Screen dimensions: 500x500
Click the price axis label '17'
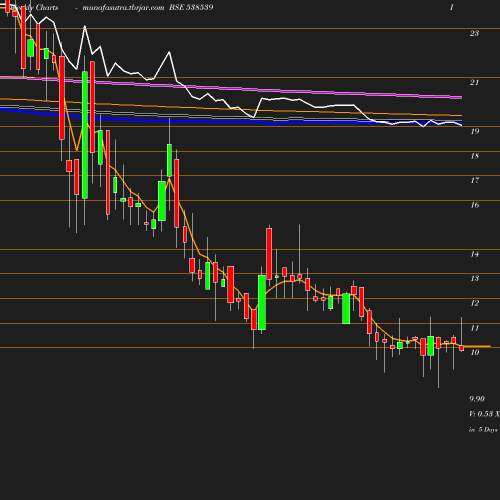(475, 180)
